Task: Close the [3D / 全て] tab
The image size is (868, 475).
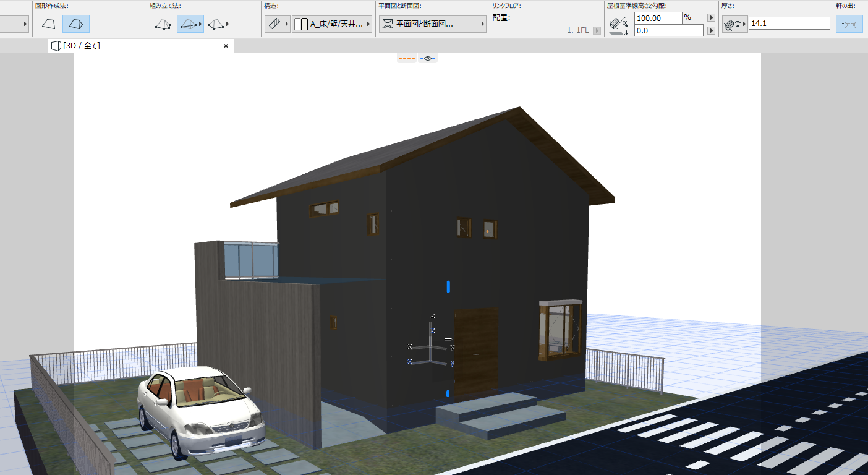Action: click(x=226, y=46)
